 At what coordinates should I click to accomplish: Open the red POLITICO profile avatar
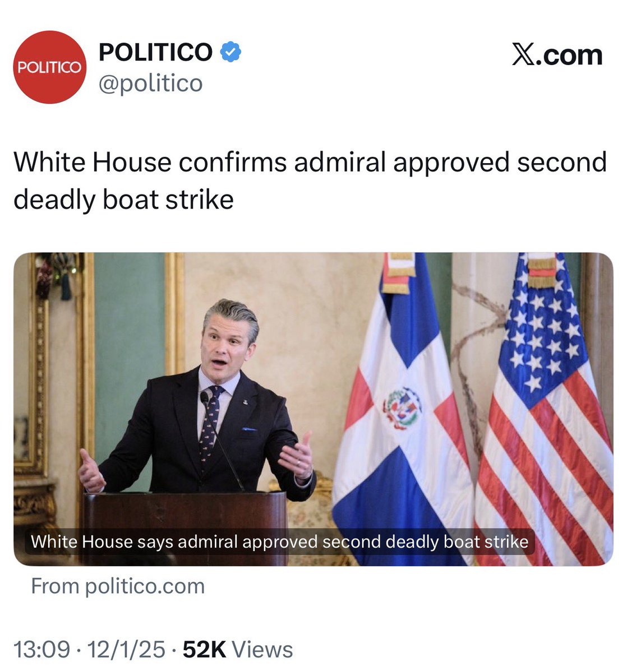(x=50, y=67)
